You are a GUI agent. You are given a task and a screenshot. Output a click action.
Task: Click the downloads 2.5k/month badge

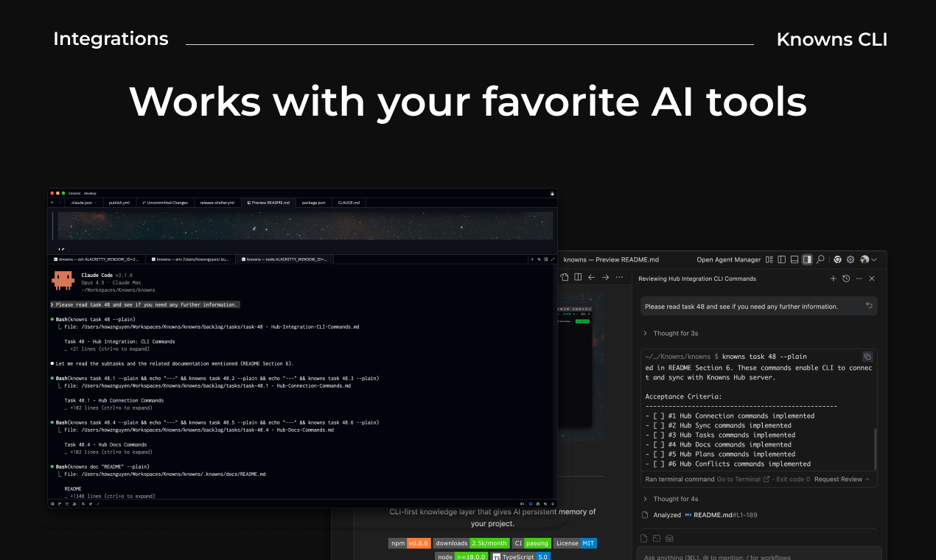pyautogui.click(x=471, y=543)
